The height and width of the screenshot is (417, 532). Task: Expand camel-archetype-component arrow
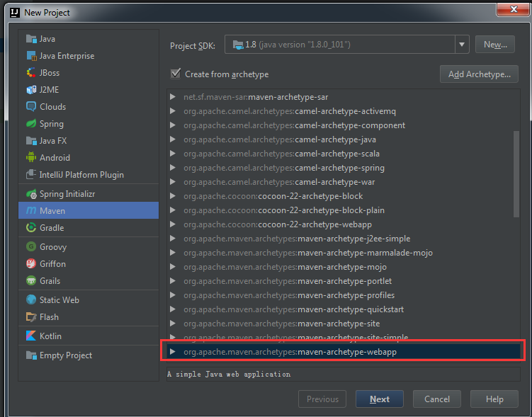173,125
